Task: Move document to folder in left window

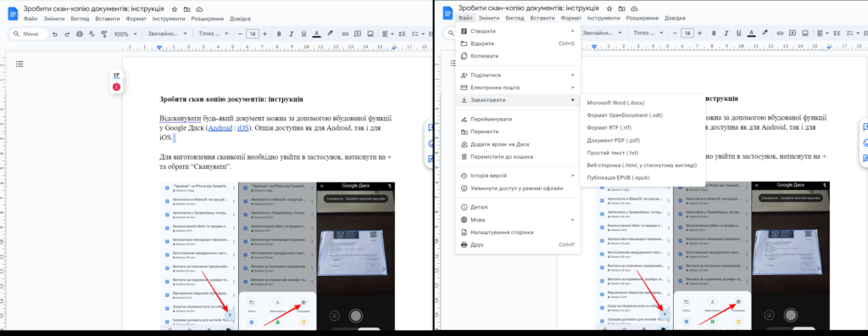Action: pos(186,9)
